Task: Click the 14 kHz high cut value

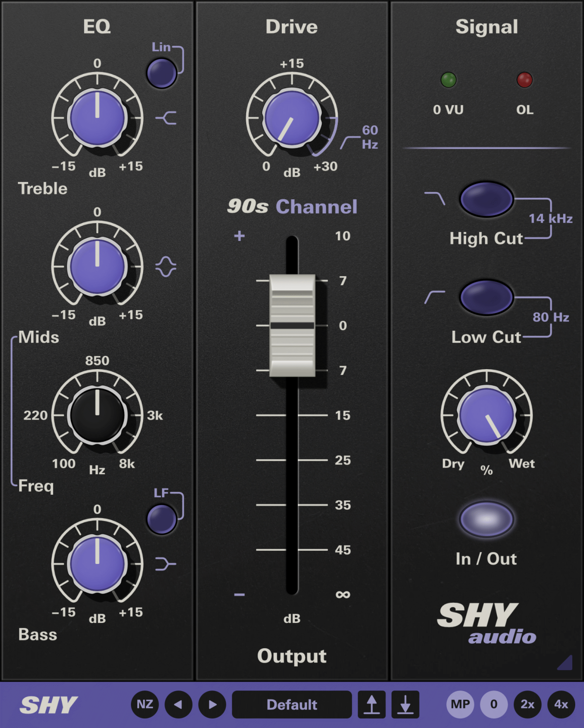Action: tap(550, 219)
